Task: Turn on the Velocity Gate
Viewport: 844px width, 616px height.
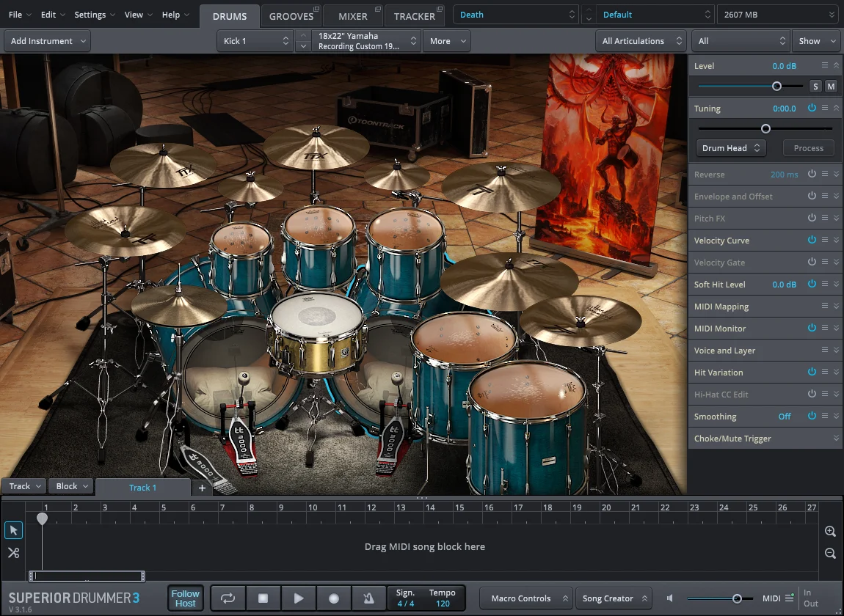Action: [x=812, y=262]
